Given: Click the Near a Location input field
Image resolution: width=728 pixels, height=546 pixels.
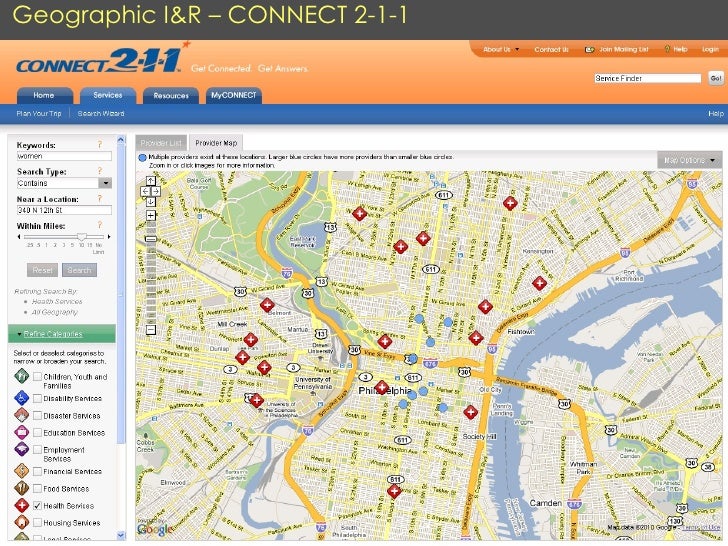Looking at the screenshot, I should click(x=64, y=210).
